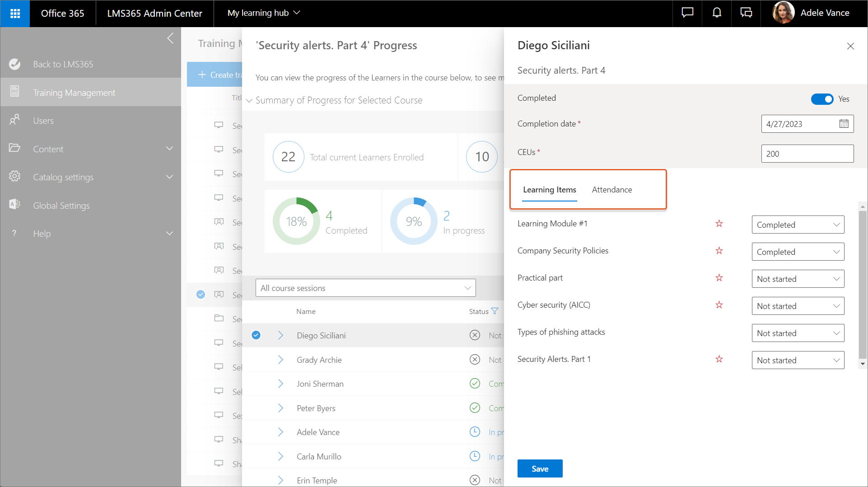The width and height of the screenshot is (868, 487).
Task: Open the All course sessions dropdown
Action: tap(365, 288)
